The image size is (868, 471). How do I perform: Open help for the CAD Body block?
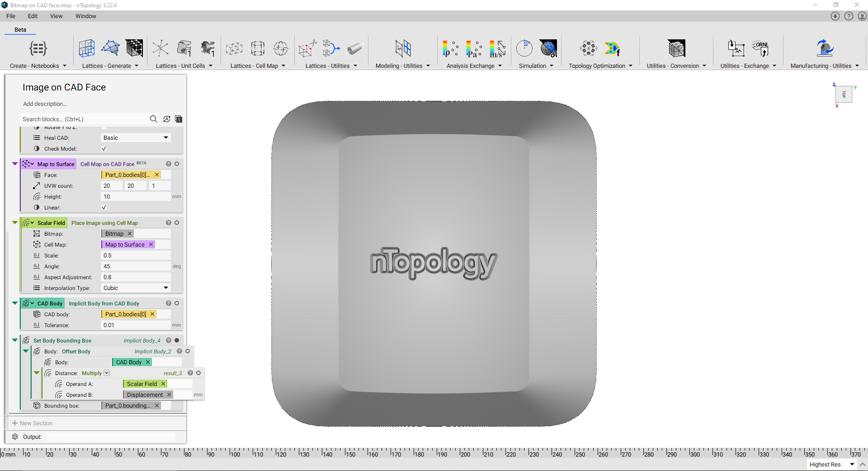(x=169, y=303)
